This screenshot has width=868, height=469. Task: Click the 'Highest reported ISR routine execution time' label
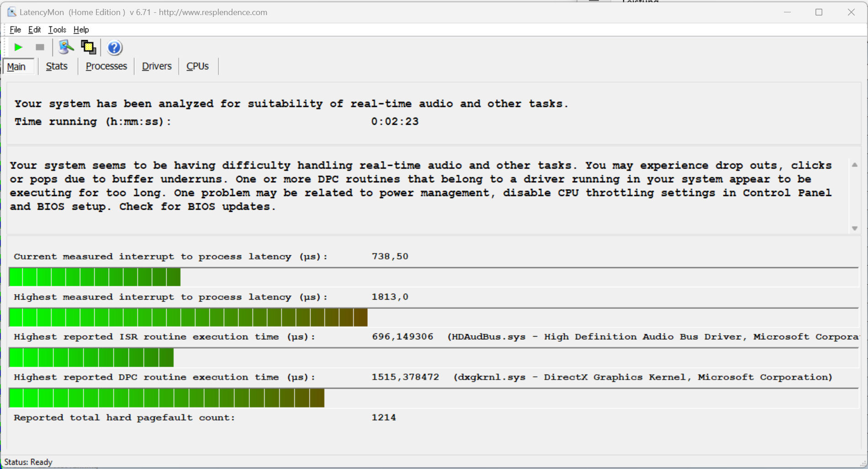pos(164,337)
